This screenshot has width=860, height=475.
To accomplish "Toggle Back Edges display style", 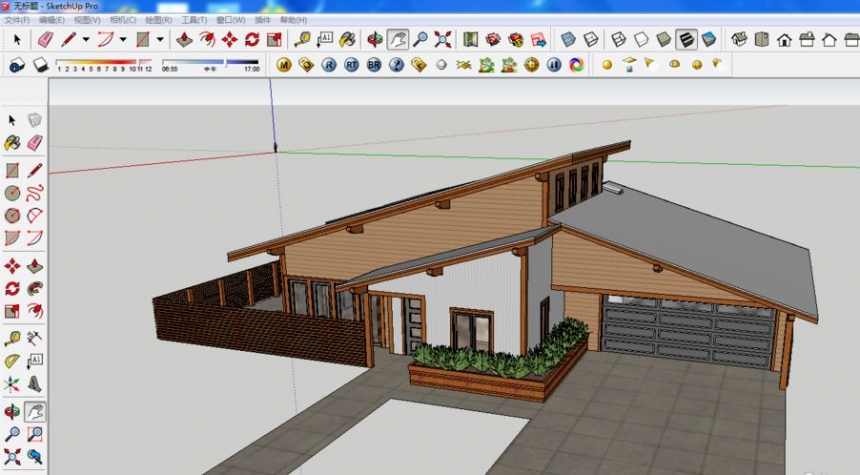I will coord(591,39).
